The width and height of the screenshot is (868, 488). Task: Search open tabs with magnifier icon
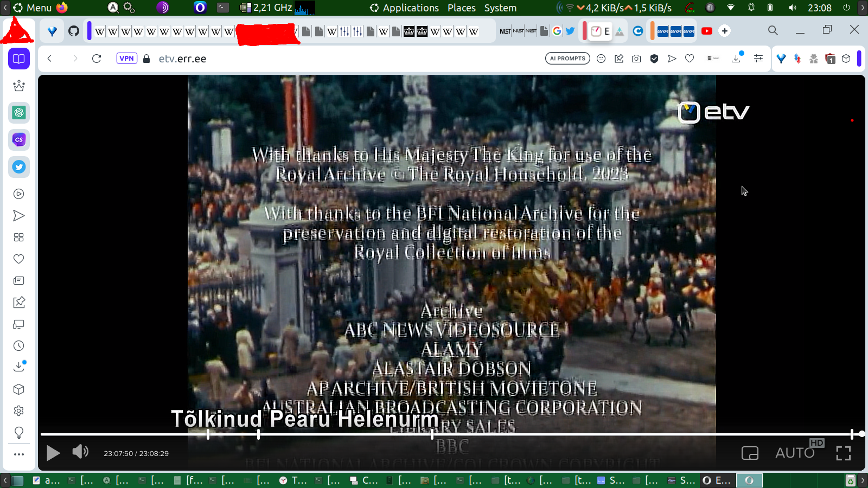click(x=773, y=30)
